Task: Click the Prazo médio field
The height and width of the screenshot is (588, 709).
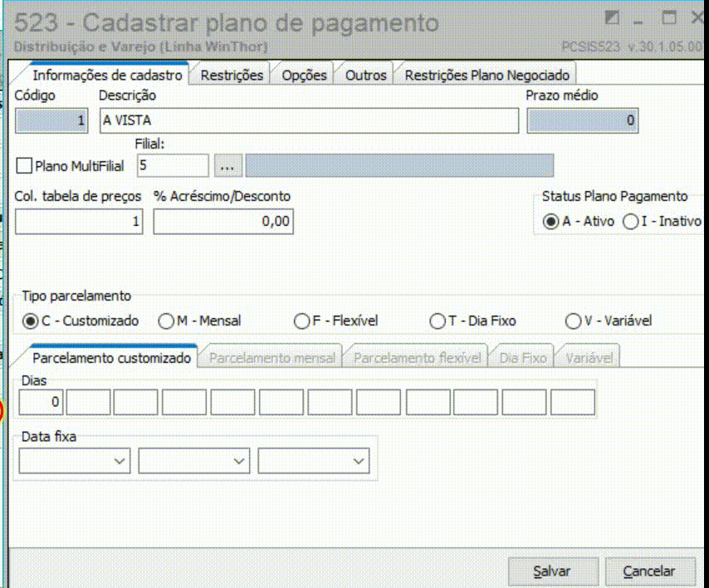Action: click(x=583, y=120)
